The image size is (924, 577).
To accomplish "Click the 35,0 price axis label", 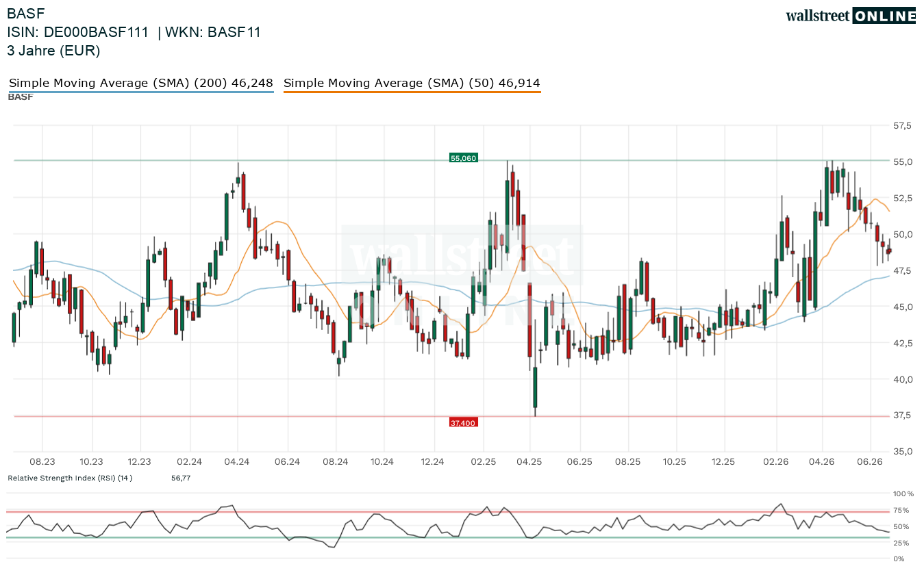I will (x=902, y=452).
